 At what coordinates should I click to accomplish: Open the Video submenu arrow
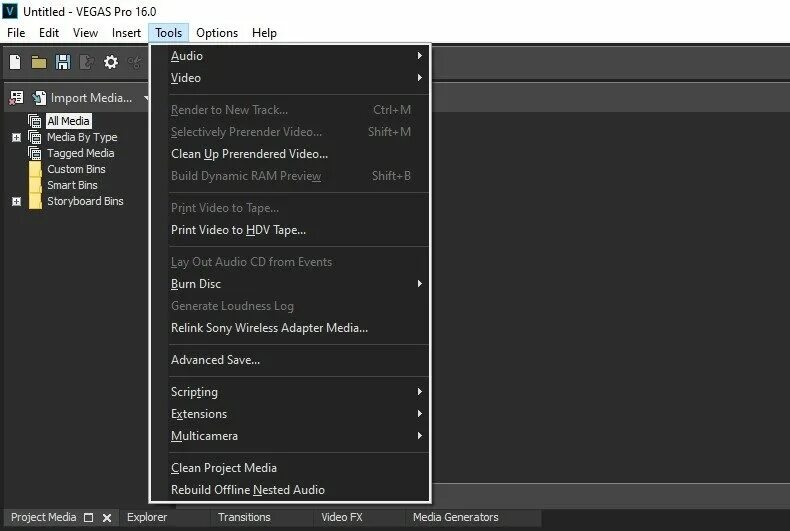point(419,78)
